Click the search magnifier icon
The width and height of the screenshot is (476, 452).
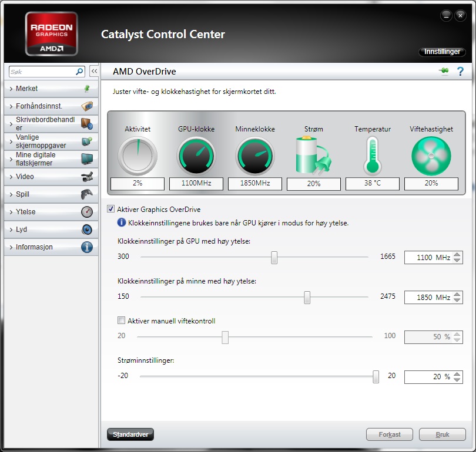79,72
